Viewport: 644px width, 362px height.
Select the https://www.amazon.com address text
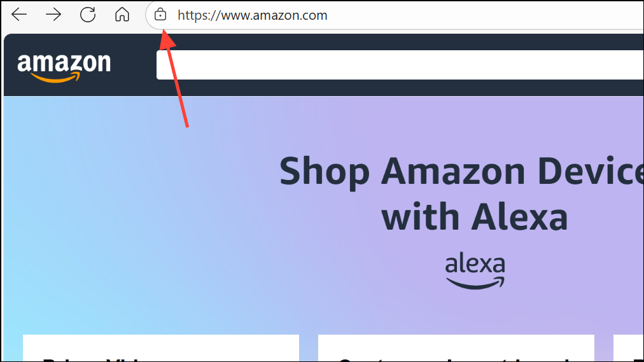click(252, 16)
